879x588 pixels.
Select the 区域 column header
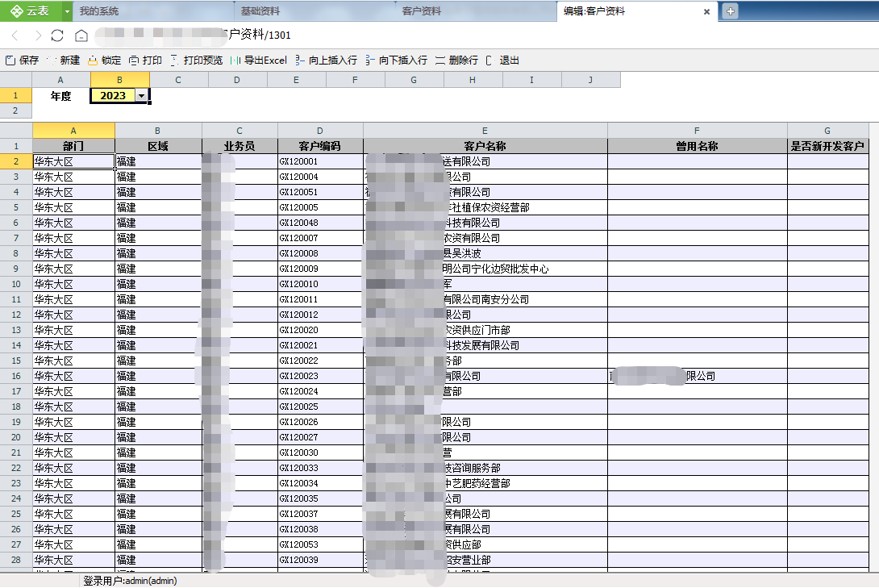click(x=158, y=146)
